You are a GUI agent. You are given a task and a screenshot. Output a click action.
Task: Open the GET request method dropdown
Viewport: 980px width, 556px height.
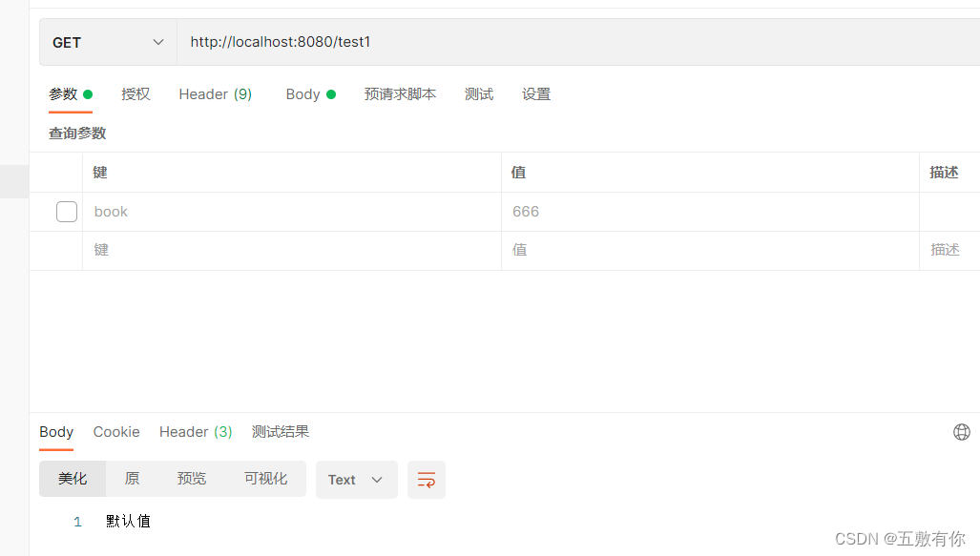pyautogui.click(x=107, y=42)
